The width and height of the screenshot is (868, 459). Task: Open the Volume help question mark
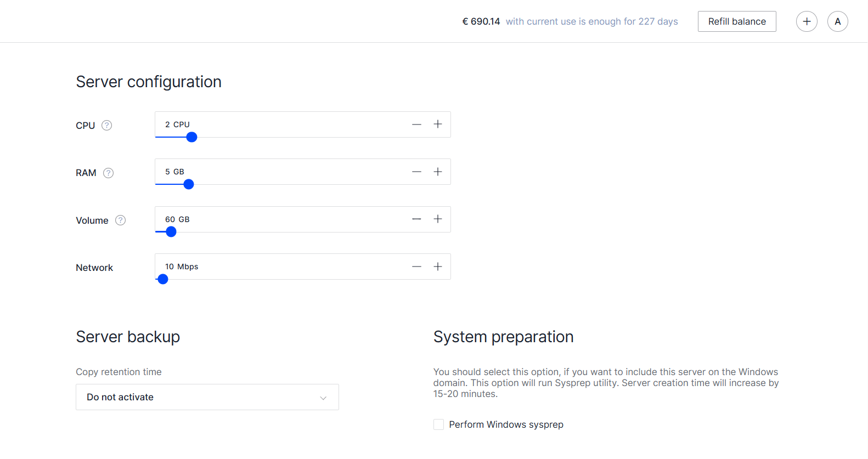click(x=120, y=220)
